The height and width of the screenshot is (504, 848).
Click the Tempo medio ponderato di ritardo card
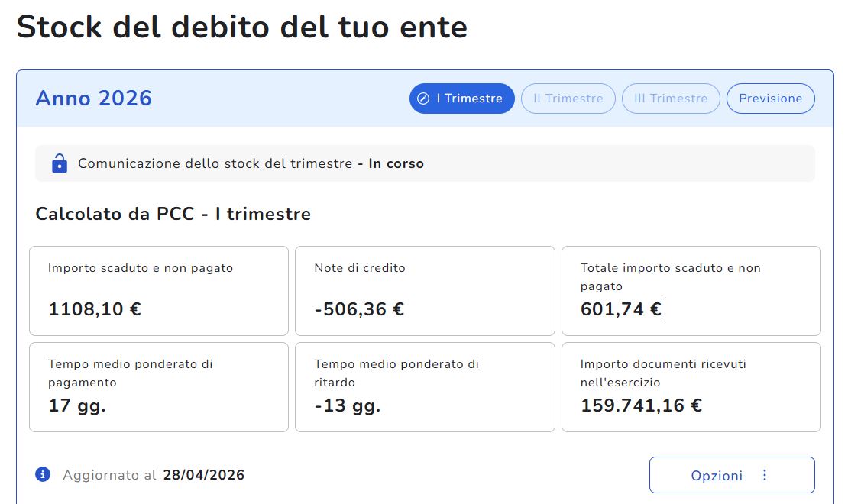click(425, 387)
